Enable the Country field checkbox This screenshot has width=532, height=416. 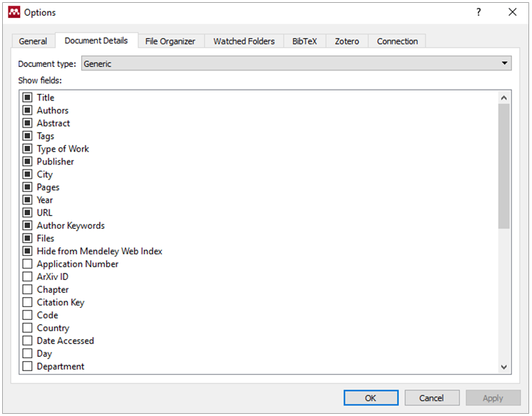[27, 328]
